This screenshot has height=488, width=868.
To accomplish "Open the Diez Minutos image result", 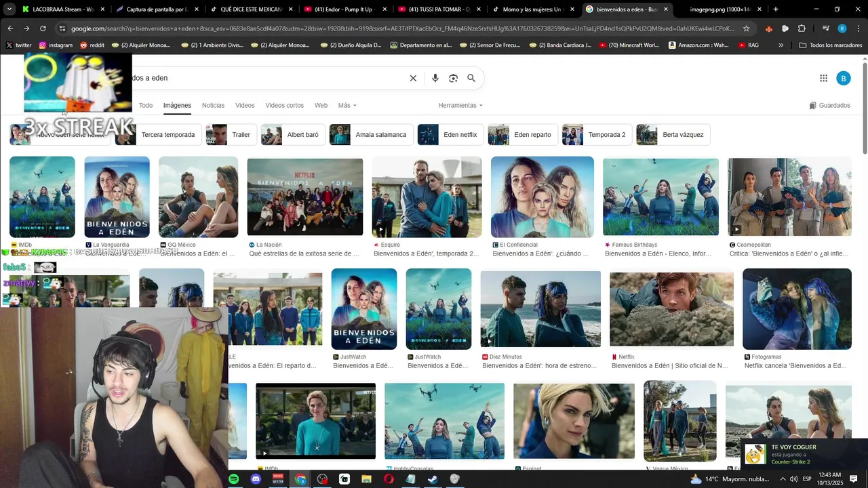I will 540,309.
